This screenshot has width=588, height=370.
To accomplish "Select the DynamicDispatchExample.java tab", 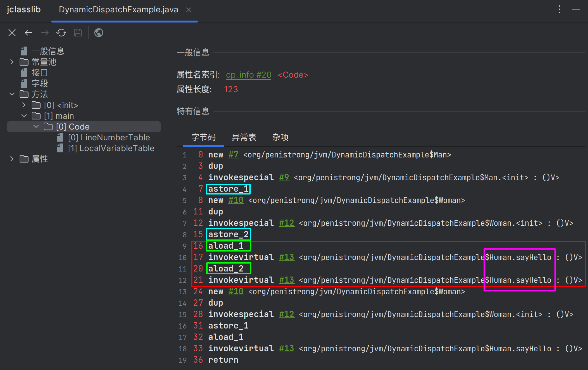I will [118, 10].
